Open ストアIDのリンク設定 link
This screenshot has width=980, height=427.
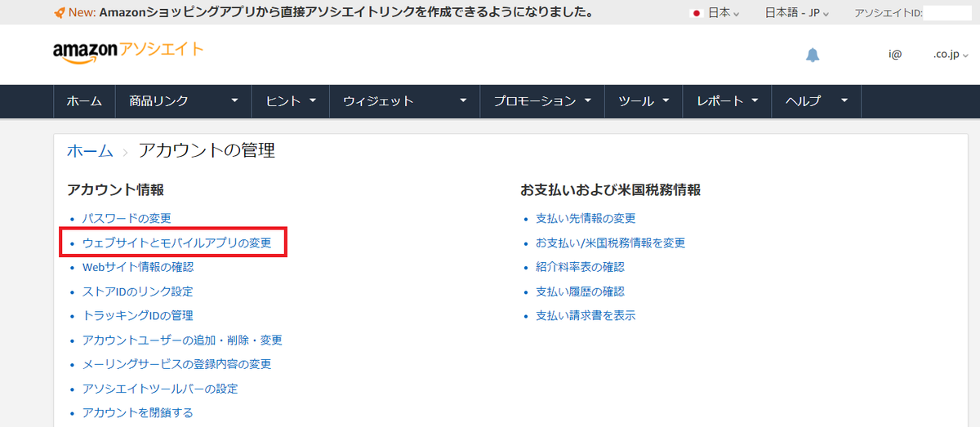138,291
